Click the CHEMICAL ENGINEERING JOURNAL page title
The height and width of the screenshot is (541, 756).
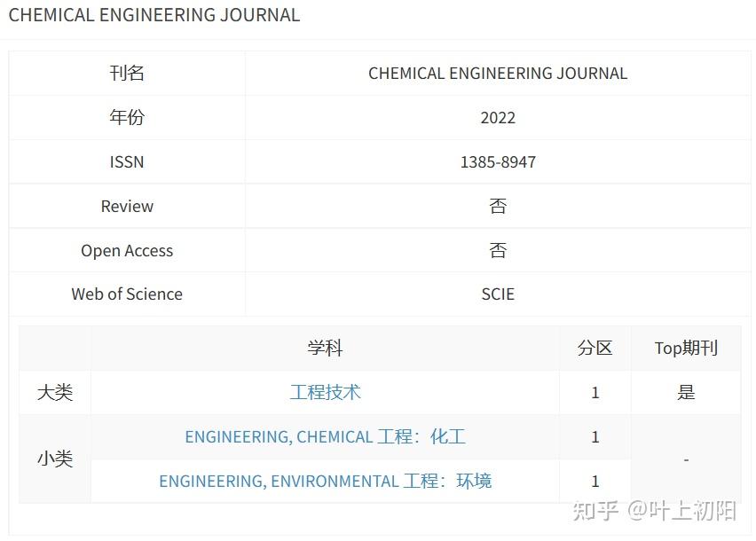[x=154, y=15]
